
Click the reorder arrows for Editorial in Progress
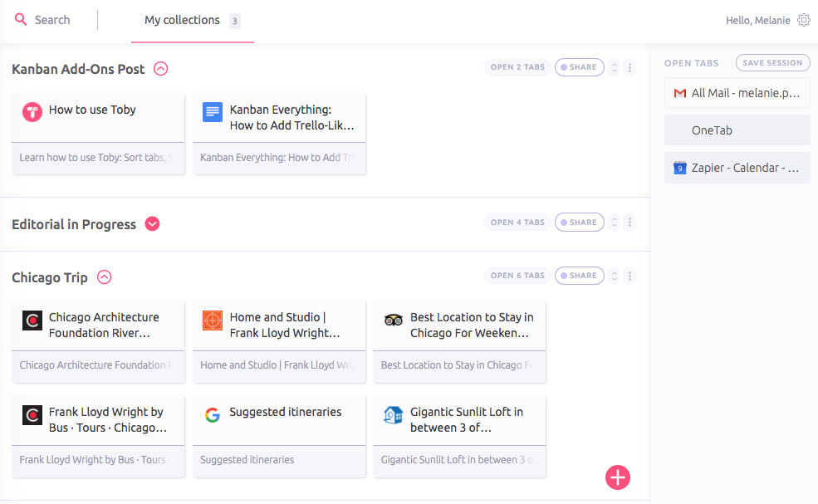click(x=614, y=223)
